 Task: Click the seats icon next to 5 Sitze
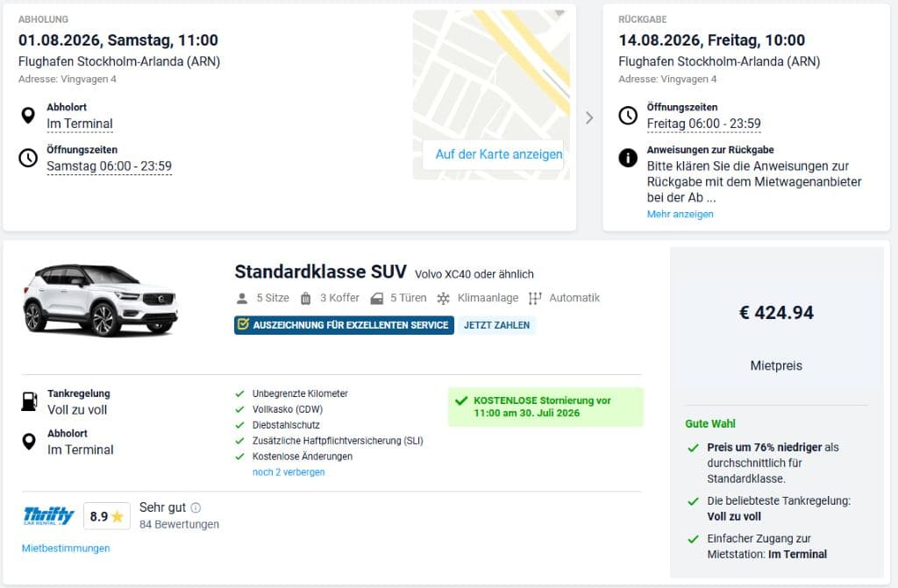[240, 298]
